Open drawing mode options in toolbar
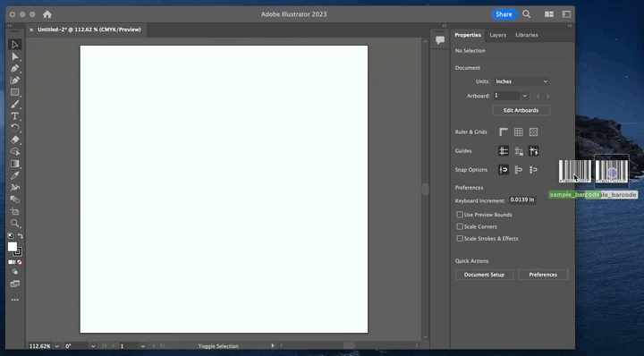This screenshot has width=644, height=356. pyautogui.click(x=15, y=271)
